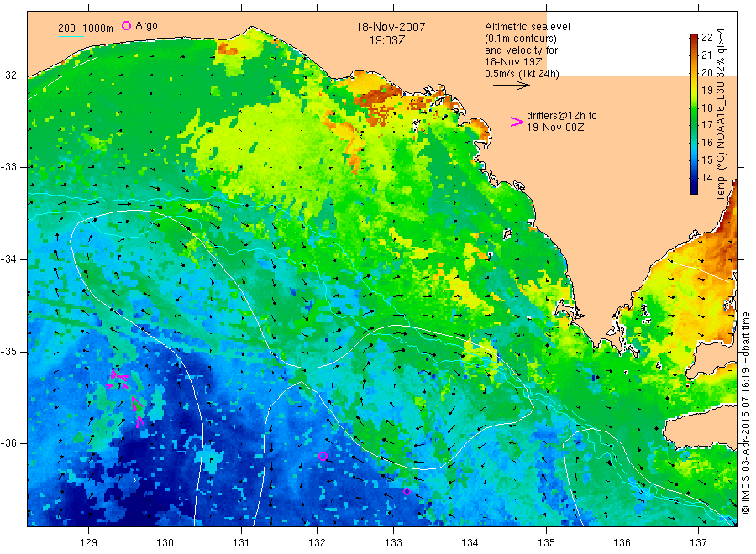Click the '0.5m/s (1kt 24h)' text
This screenshot has width=756, height=554.
click(522, 74)
